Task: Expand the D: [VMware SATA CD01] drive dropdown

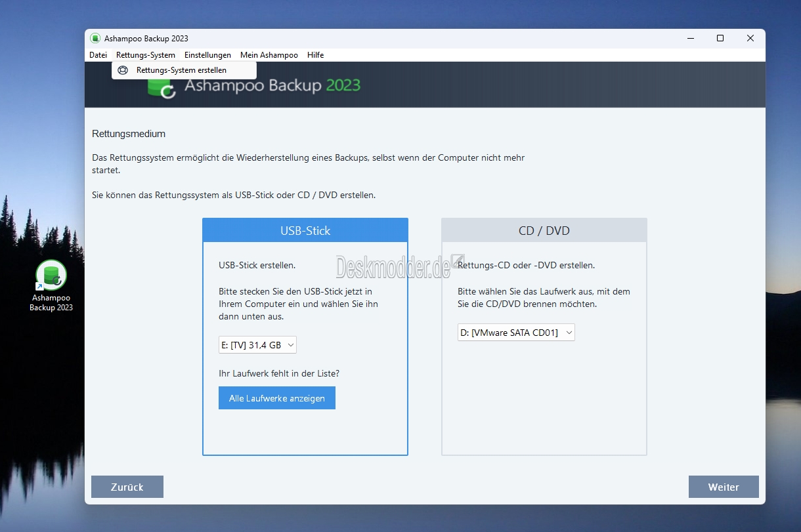Action: [x=516, y=333]
